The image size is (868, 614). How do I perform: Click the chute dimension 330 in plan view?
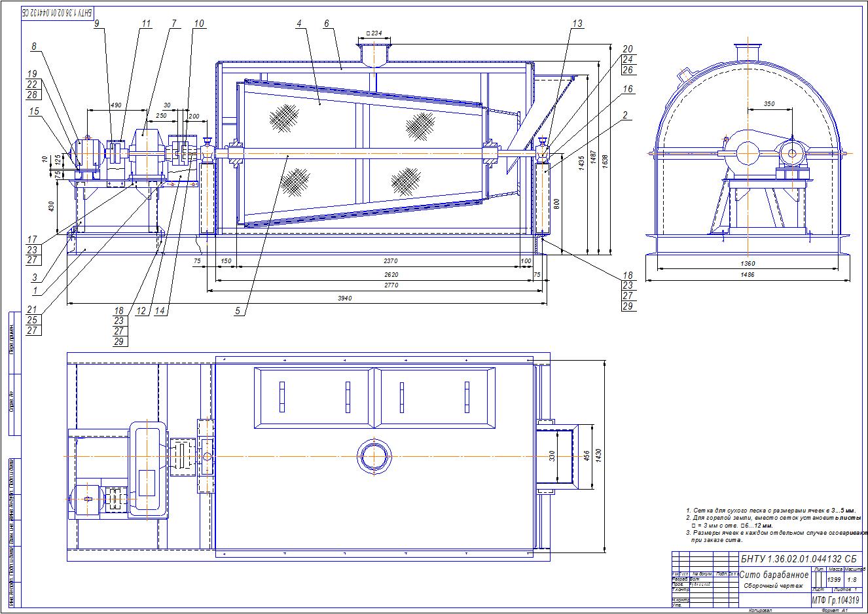(552, 457)
